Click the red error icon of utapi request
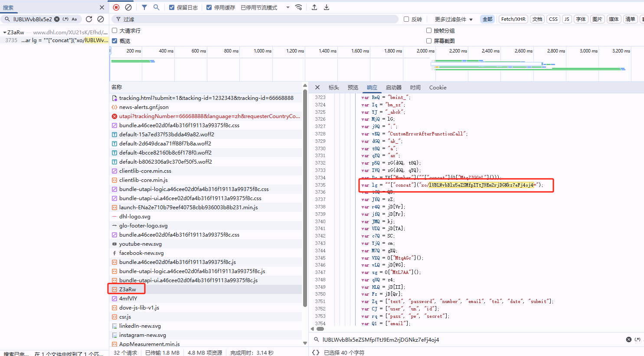Image resolution: width=644 pixels, height=356 pixels. 114,116
